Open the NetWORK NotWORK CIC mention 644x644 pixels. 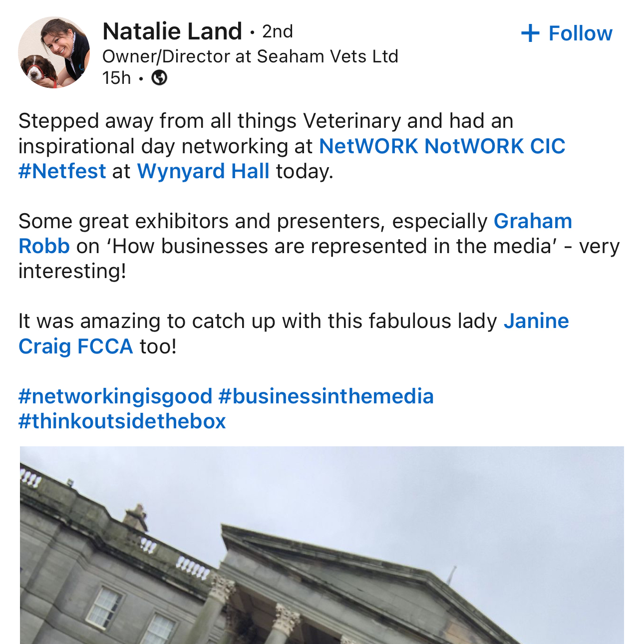pyautogui.click(x=442, y=146)
